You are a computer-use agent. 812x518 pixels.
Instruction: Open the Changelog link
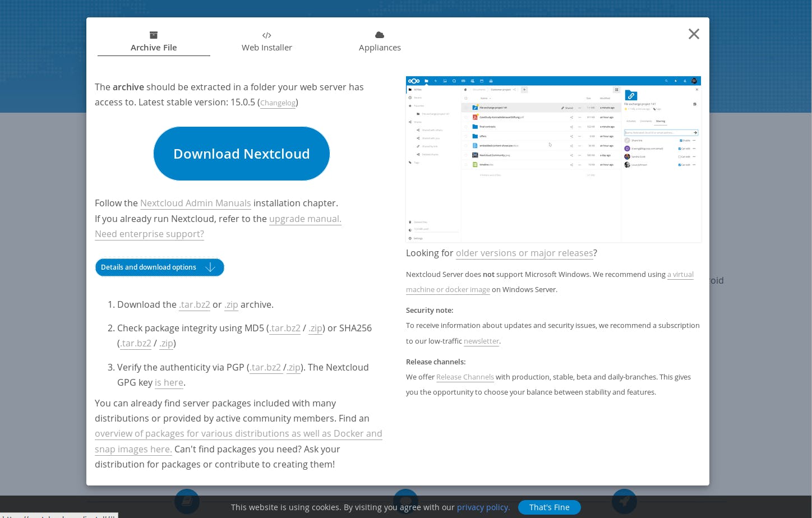[x=278, y=103]
